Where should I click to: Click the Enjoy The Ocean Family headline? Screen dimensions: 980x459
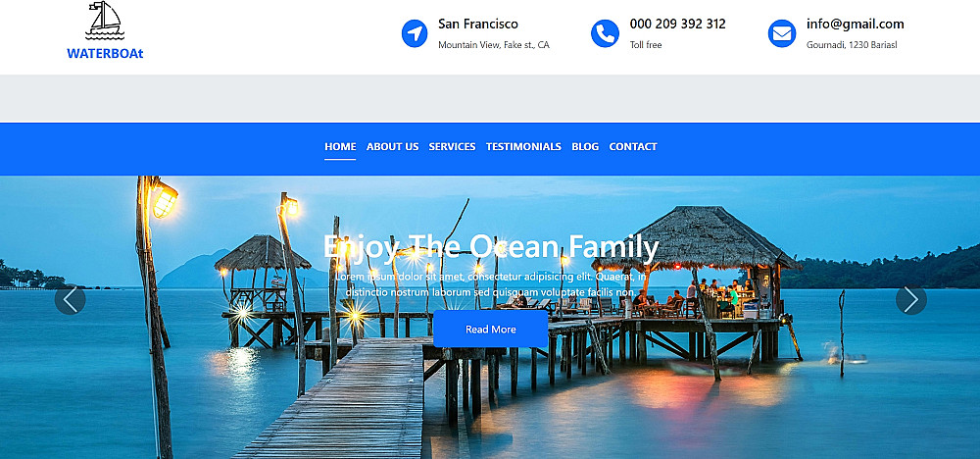pyautogui.click(x=491, y=247)
